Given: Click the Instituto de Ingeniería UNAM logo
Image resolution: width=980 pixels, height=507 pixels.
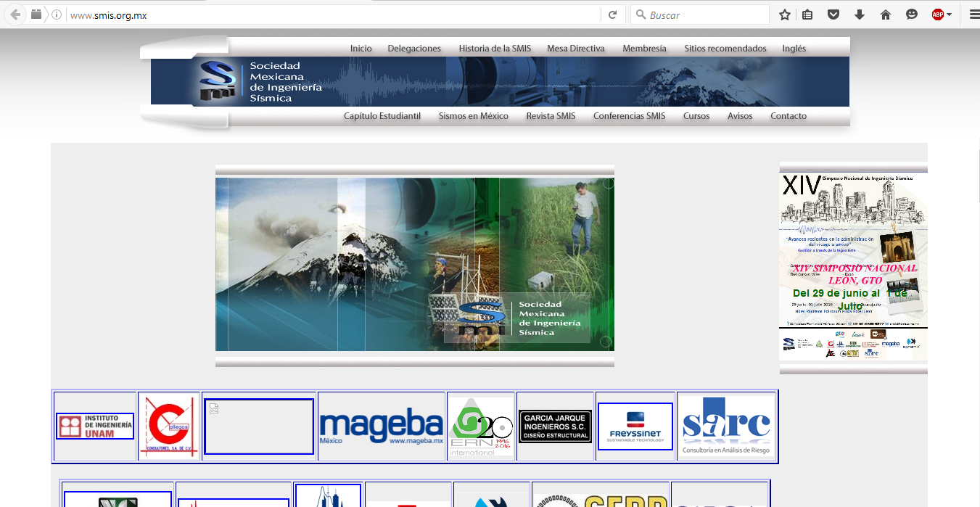Looking at the screenshot, I should point(95,426).
